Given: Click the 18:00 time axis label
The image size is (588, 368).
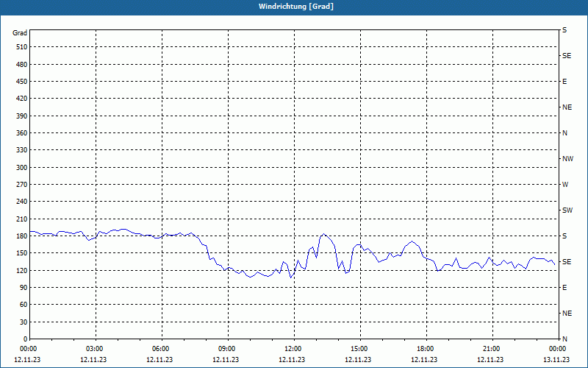Looking at the screenshot, I should (x=426, y=349).
